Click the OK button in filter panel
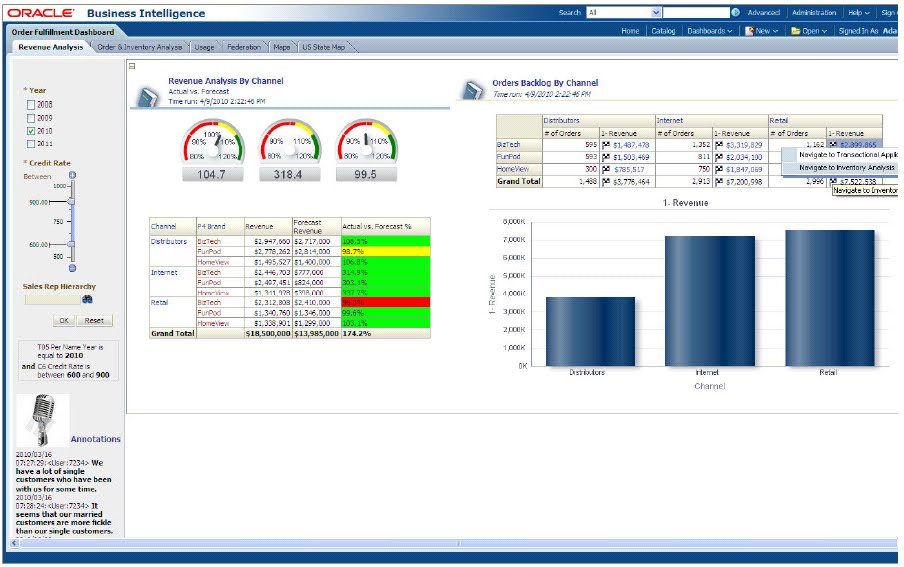The height and width of the screenshot is (567, 904). (x=64, y=321)
